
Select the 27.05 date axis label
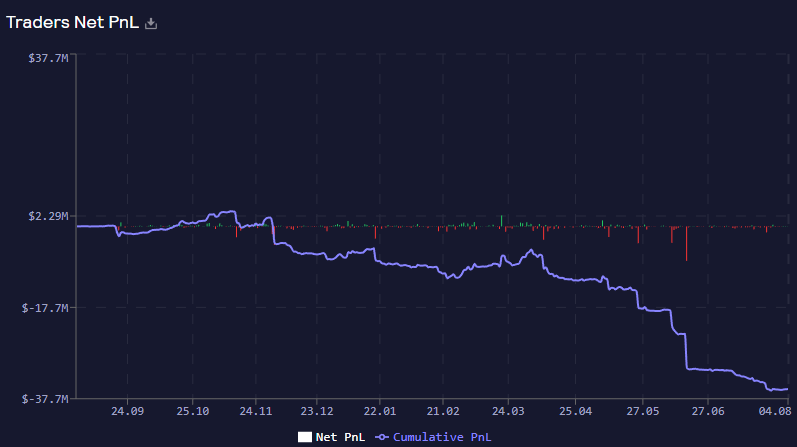pyautogui.click(x=642, y=411)
